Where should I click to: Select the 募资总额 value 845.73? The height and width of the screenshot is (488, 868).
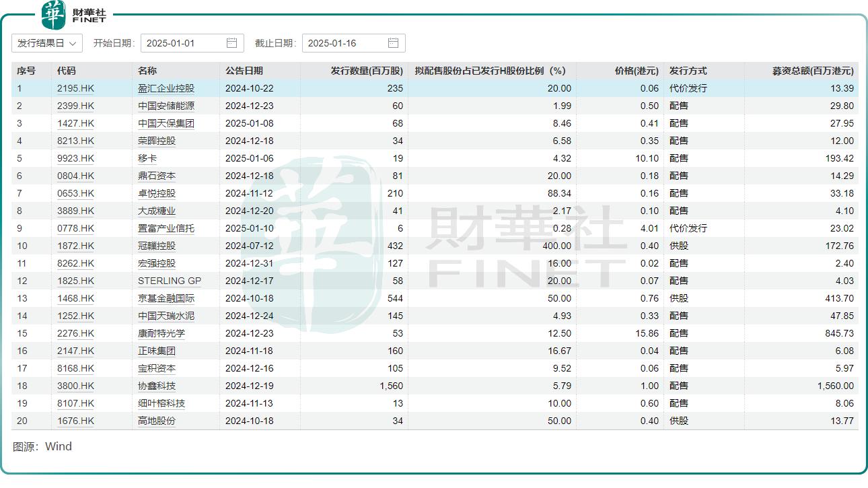pyautogui.click(x=840, y=333)
